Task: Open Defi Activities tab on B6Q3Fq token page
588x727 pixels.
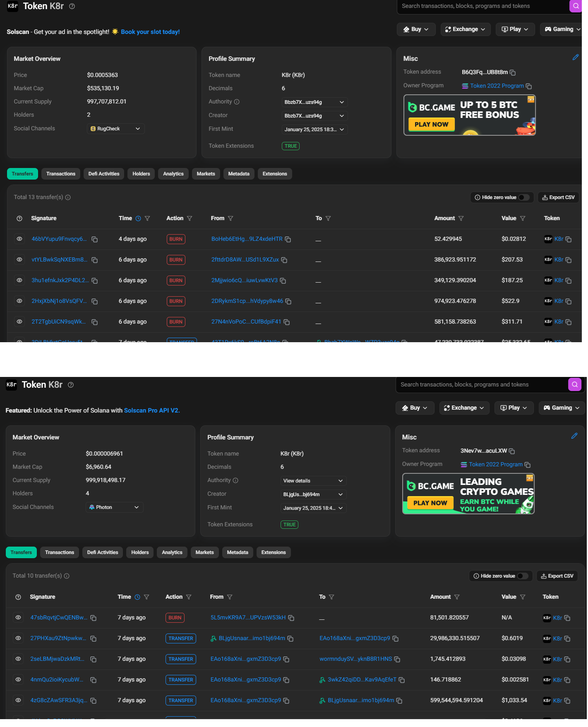Action: (x=104, y=174)
